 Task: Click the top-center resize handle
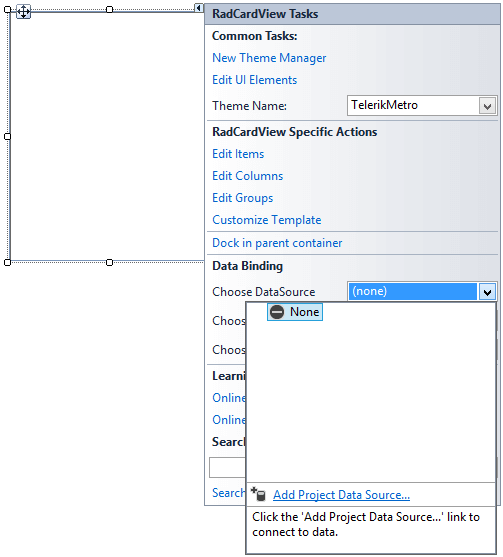(x=110, y=10)
